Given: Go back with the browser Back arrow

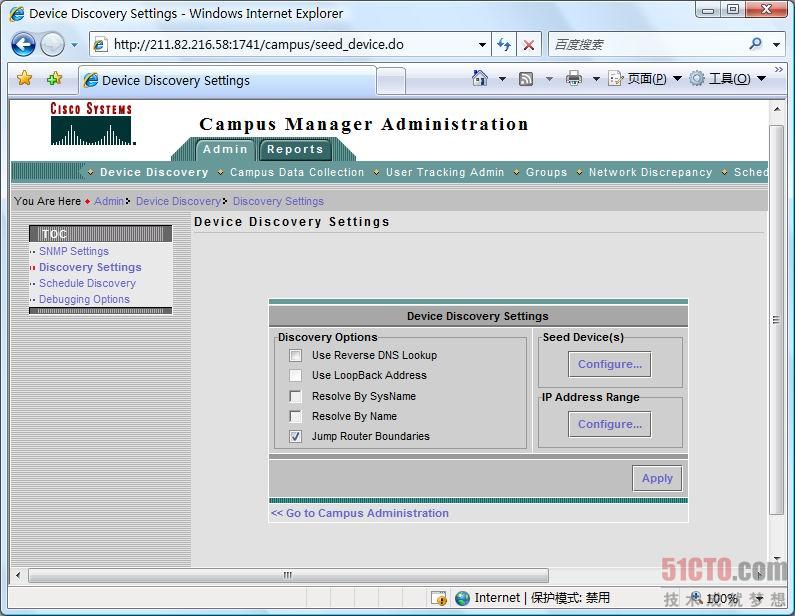Looking at the screenshot, I should coord(23,45).
